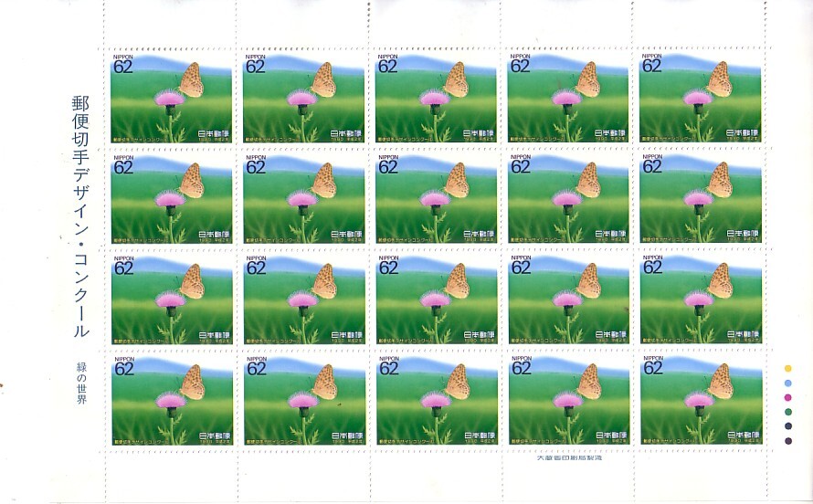Click the yellow color registration dot

tap(788, 368)
